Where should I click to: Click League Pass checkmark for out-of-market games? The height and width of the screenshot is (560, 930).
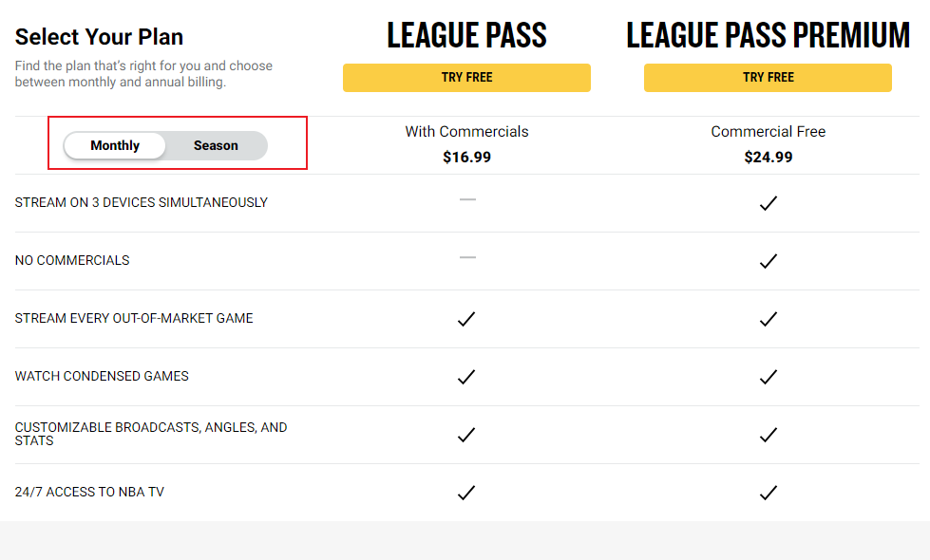click(x=466, y=319)
